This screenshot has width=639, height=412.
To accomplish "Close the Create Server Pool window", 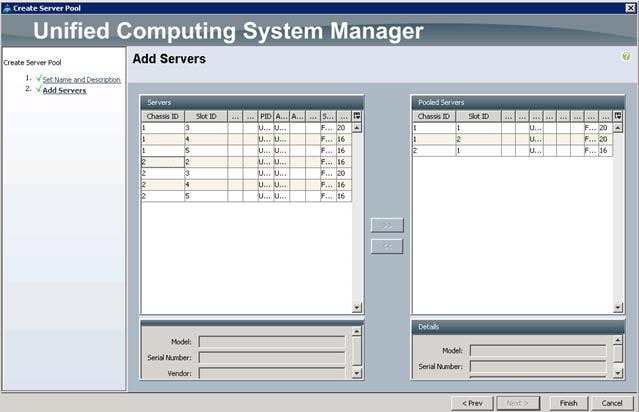I will [x=630, y=8].
